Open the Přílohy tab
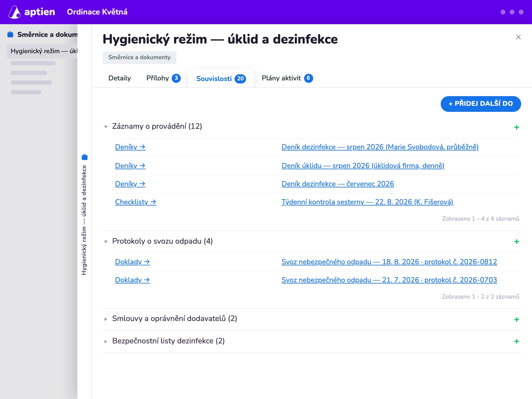The width and height of the screenshot is (532, 399). click(164, 78)
